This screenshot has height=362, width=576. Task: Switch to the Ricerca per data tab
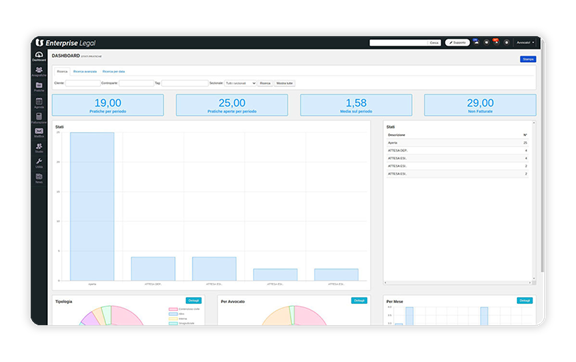click(x=114, y=71)
